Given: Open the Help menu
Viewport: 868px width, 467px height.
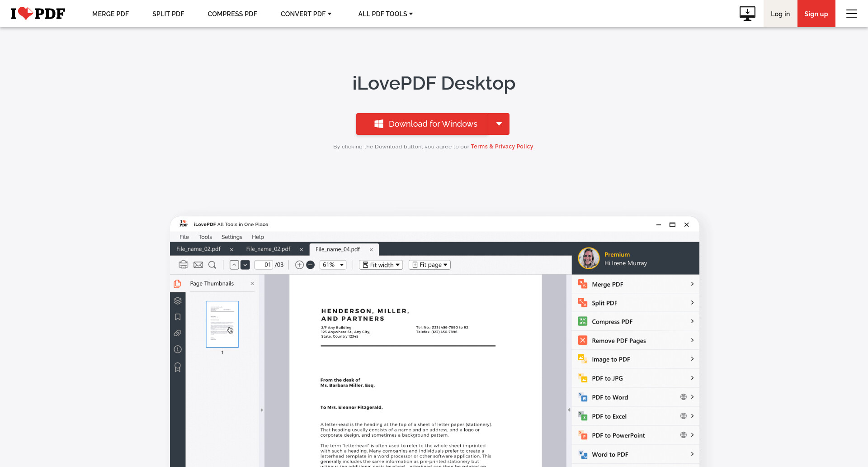Looking at the screenshot, I should click(x=258, y=237).
